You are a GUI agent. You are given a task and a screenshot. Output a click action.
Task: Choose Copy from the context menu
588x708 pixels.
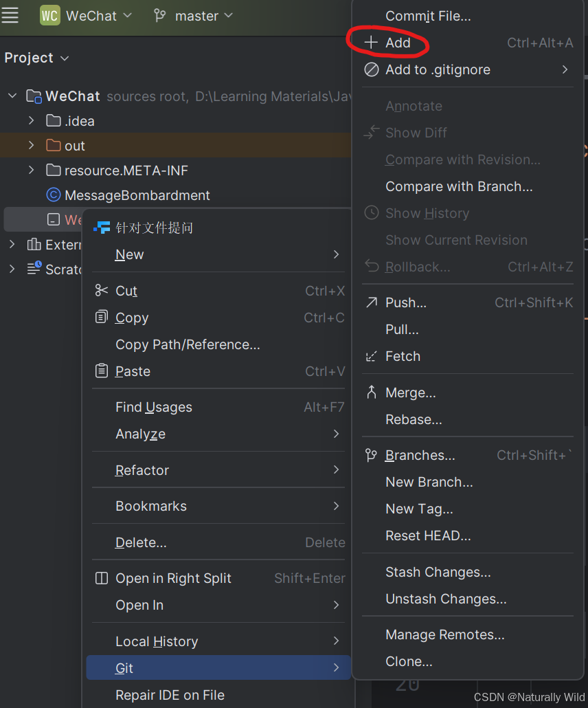tap(218, 318)
